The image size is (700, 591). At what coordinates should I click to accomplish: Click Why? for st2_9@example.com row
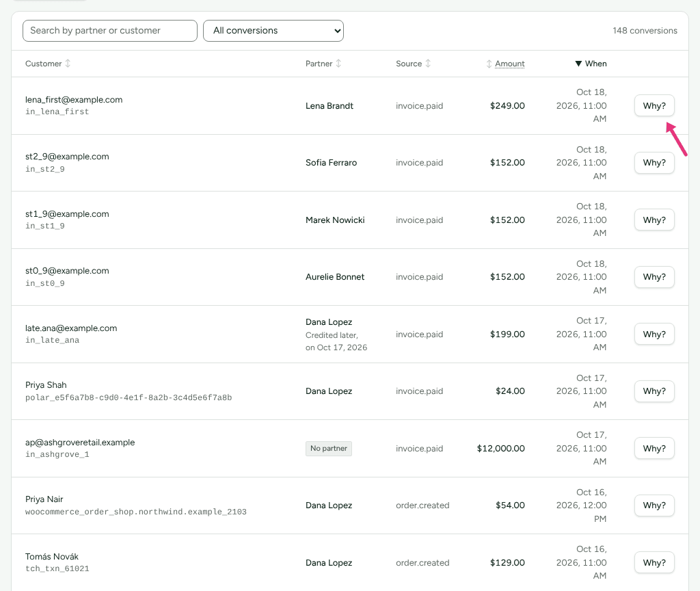[x=654, y=163]
